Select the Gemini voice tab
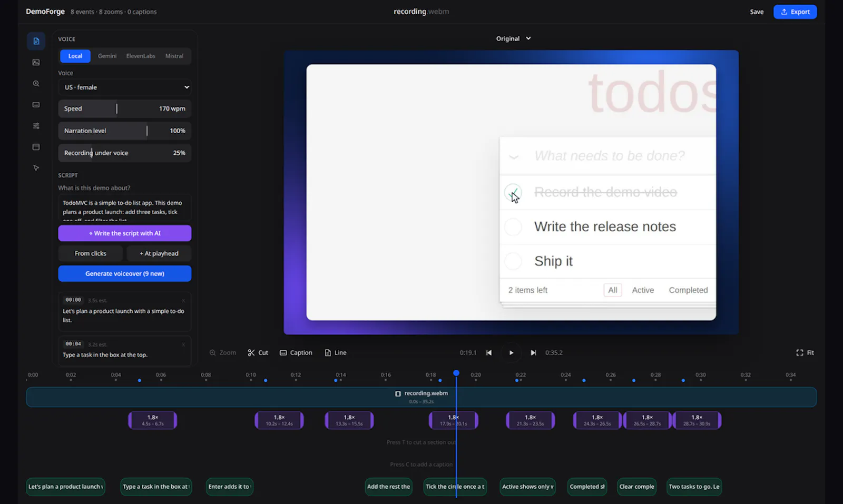843x504 pixels. [107, 56]
